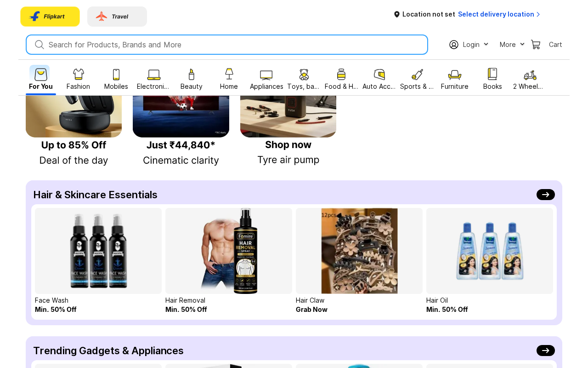The image size is (588, 368).
Task: Focus the search products input field
Action: tap(227, 45)
